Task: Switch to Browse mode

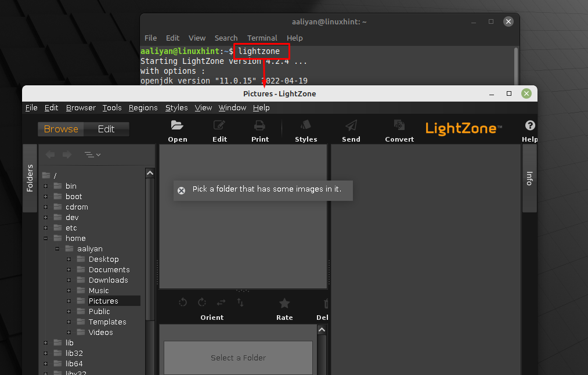Action: pyautogui.click(x=61, y=129)
